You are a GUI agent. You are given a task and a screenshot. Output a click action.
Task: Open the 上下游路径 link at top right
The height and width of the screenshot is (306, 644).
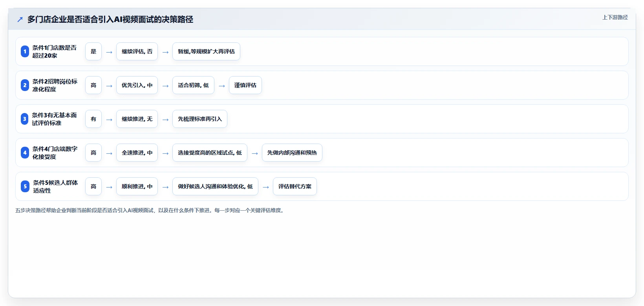click(x=615, y=17)
